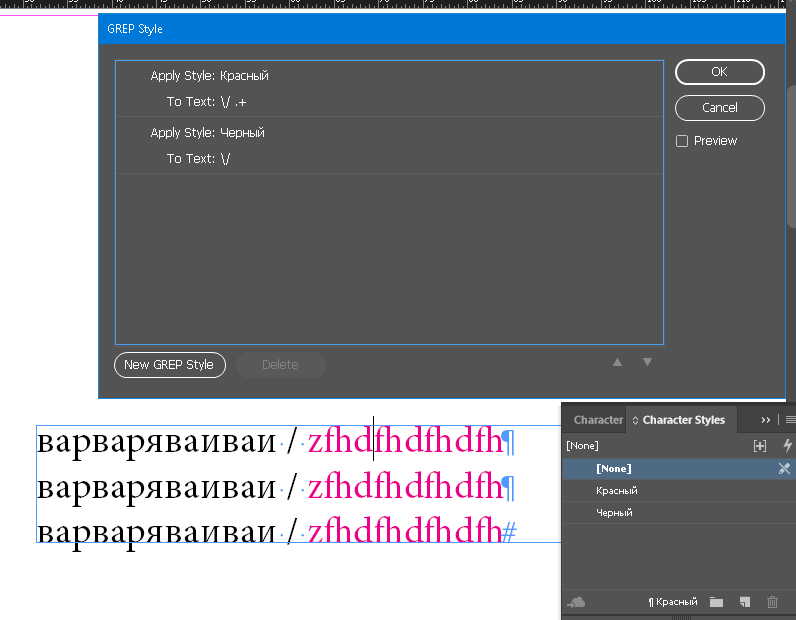Select the Красный character style
This screenshot has width=796, height=620.
point(679,491)
